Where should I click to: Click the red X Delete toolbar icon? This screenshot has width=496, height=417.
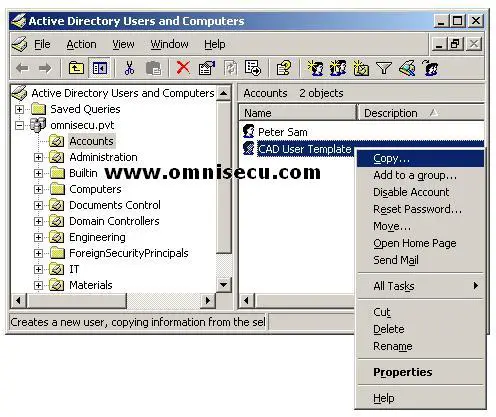tap(183, 68)
